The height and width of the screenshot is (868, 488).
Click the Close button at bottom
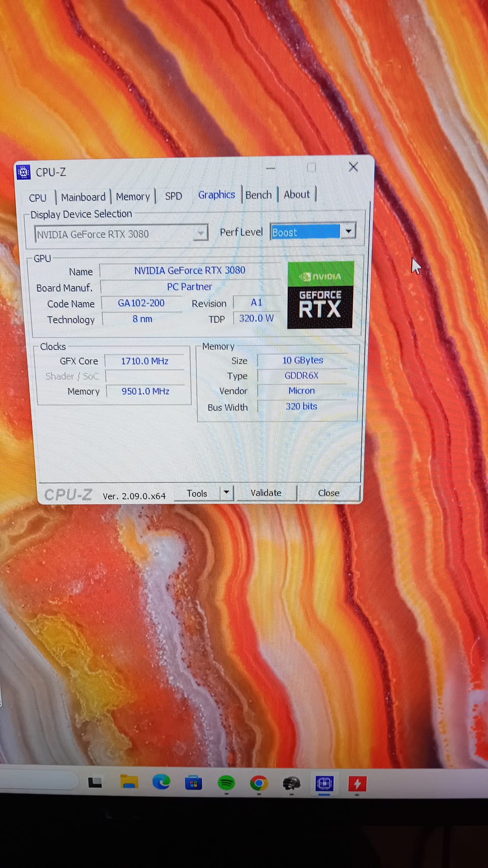click(x=329, y=493)
